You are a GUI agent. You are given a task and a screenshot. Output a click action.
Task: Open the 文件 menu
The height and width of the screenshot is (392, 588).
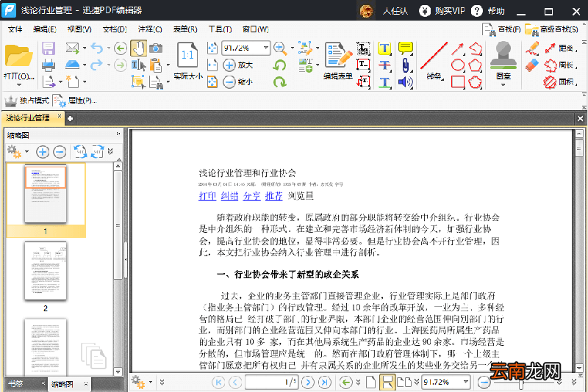point(15,29)
